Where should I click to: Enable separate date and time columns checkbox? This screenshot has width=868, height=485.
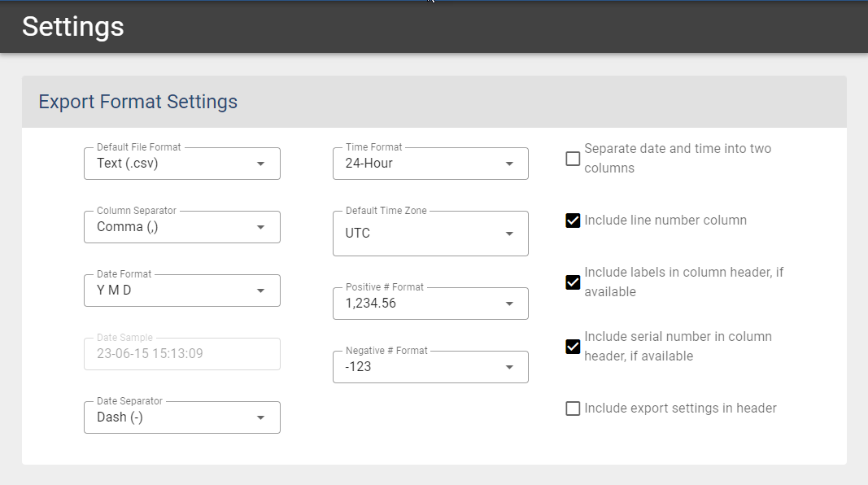tap(573, 159)
